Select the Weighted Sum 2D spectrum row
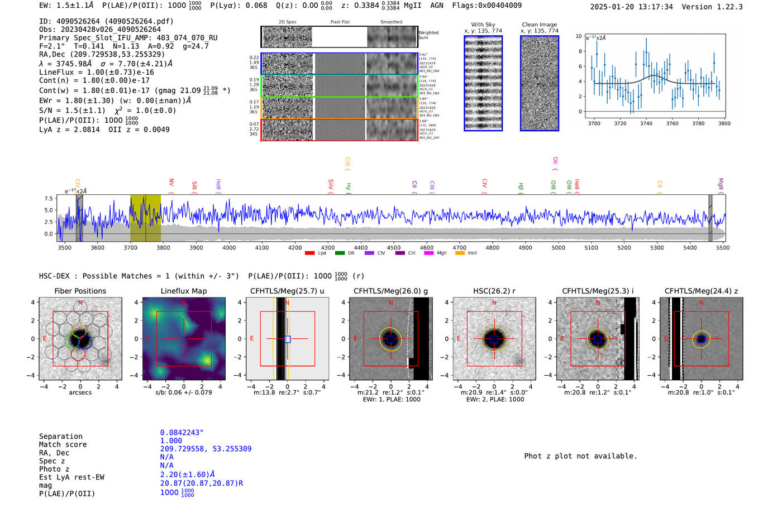782x532 pixels. (340, 37)
